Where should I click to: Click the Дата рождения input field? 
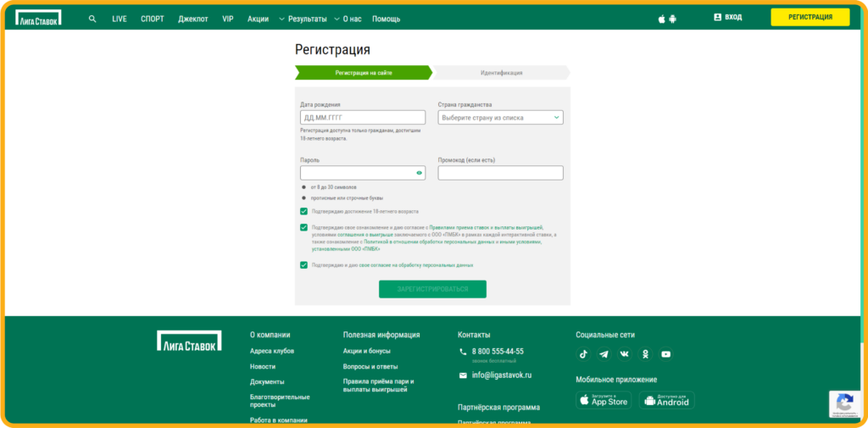click(362, 118)
